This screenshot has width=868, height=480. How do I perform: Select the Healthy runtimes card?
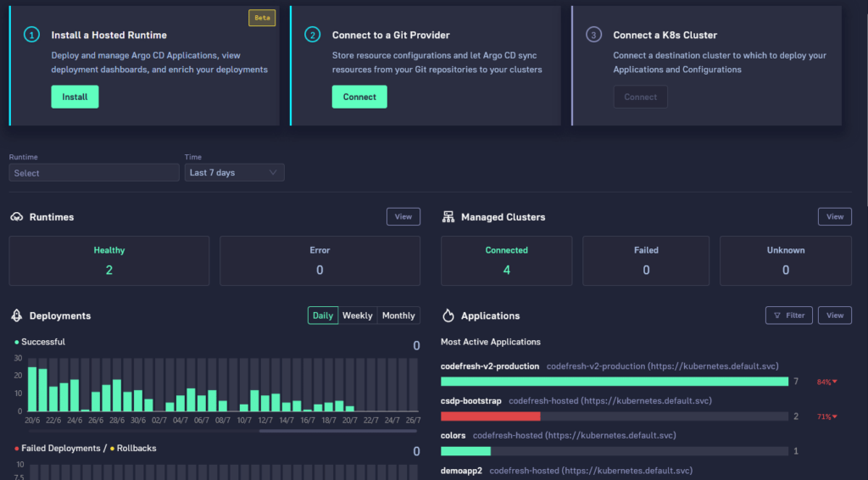(108, 260)
